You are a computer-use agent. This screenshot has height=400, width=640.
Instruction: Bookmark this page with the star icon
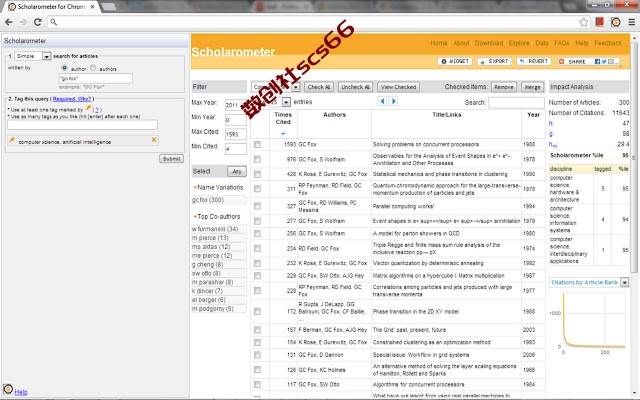pyautogui.click(x=584, y=22)
